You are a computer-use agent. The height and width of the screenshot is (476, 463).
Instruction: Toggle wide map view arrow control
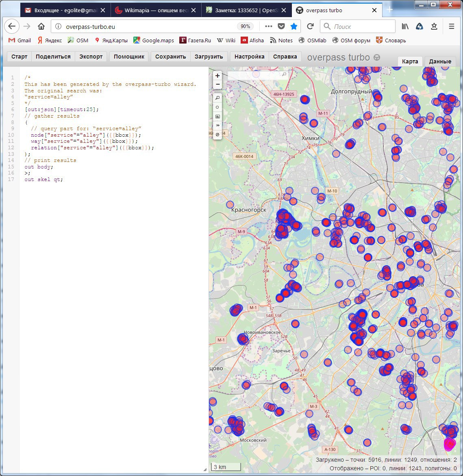point(217,125)
